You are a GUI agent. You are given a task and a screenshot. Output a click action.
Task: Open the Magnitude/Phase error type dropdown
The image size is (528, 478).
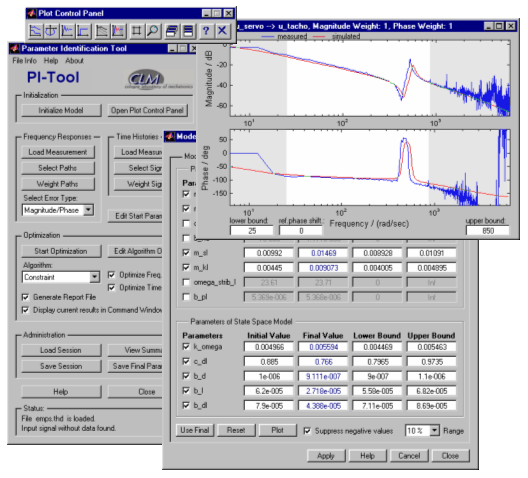pos(88,210)
